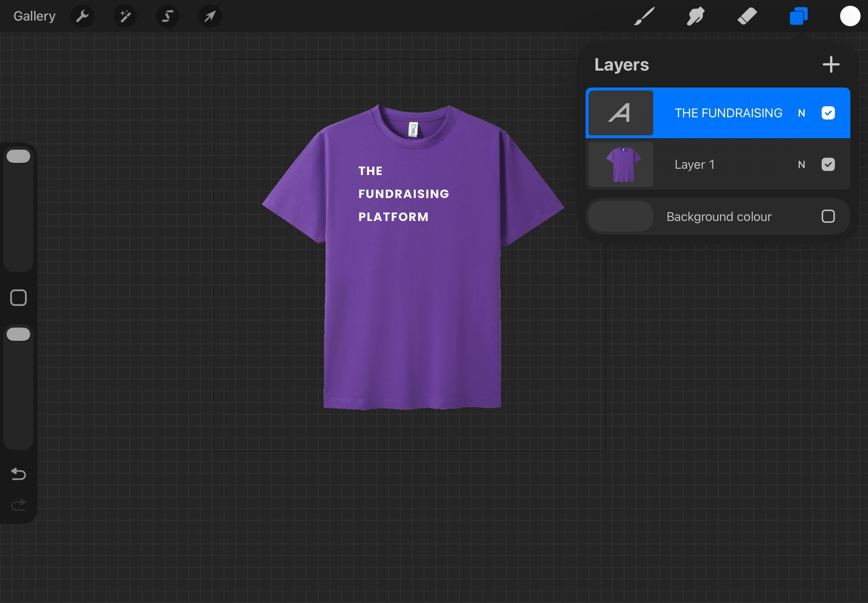Select the Smudge finger tool
868x603 pixels.
point(695,16)
